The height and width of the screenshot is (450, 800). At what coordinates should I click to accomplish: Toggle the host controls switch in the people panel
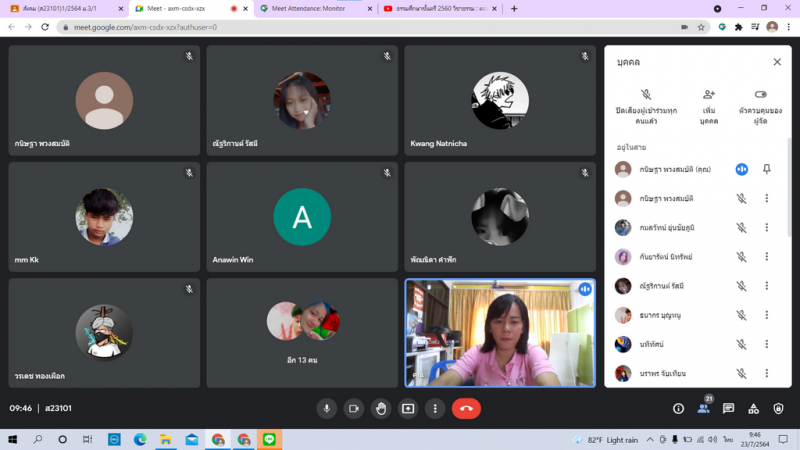tap(759, 94)
